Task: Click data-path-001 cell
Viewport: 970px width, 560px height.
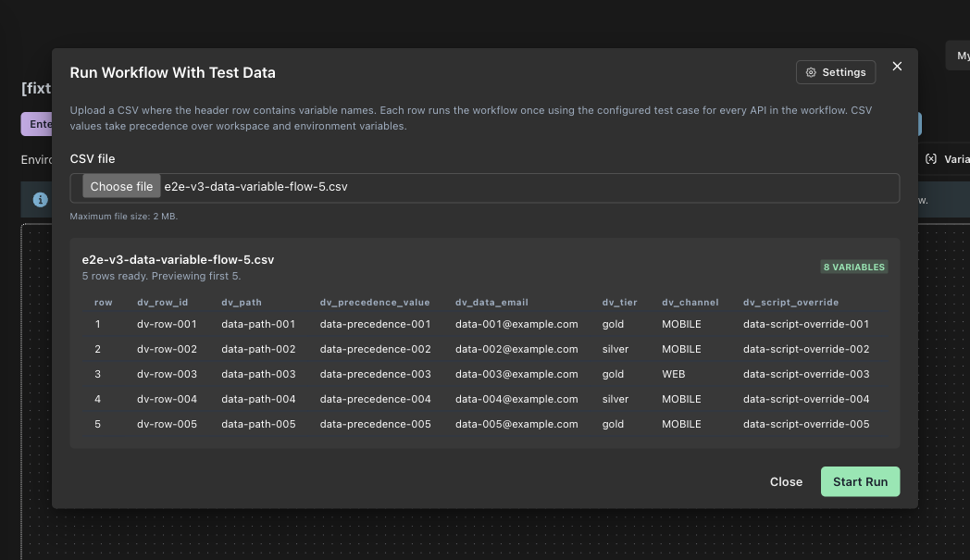Action: point(258,324)
